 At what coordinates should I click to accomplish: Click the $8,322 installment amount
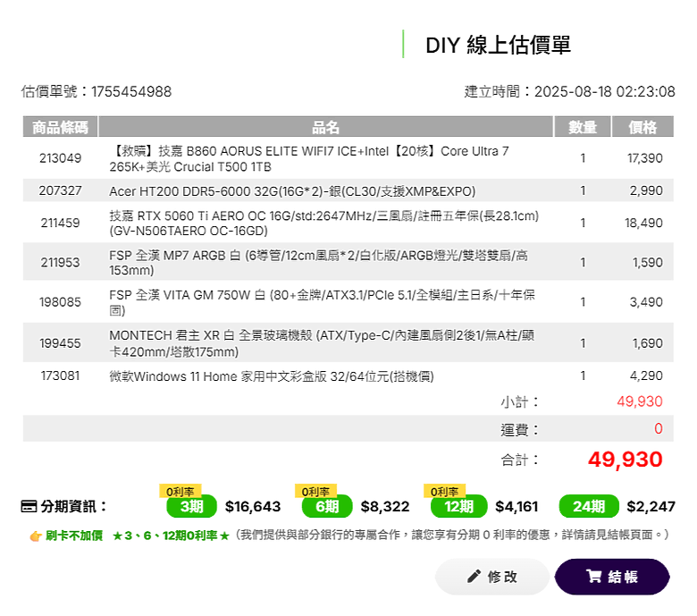pyautogui.click(x=385, y=506)
